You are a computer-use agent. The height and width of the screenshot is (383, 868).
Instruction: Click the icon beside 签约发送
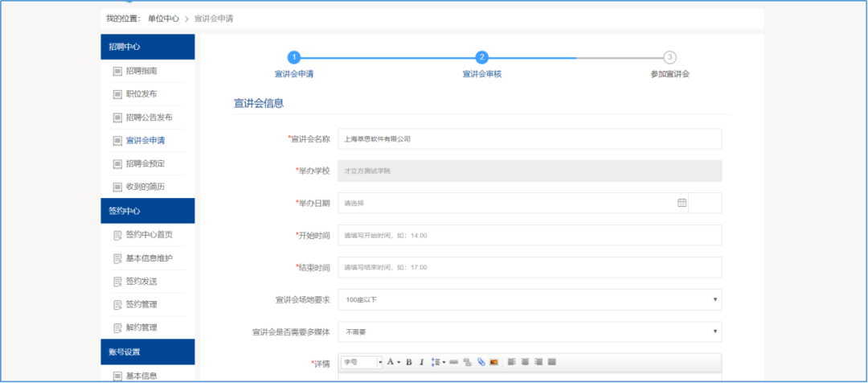pos(117,282)
